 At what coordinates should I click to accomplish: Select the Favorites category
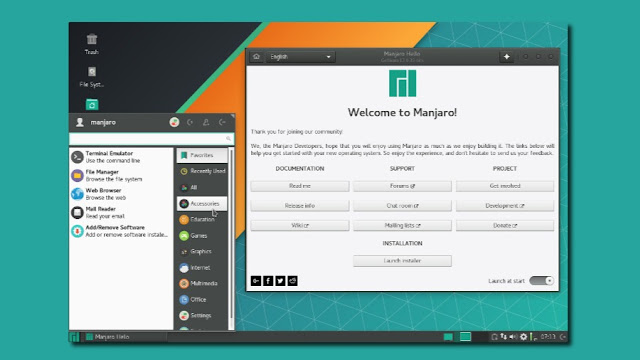click(202, 155)
